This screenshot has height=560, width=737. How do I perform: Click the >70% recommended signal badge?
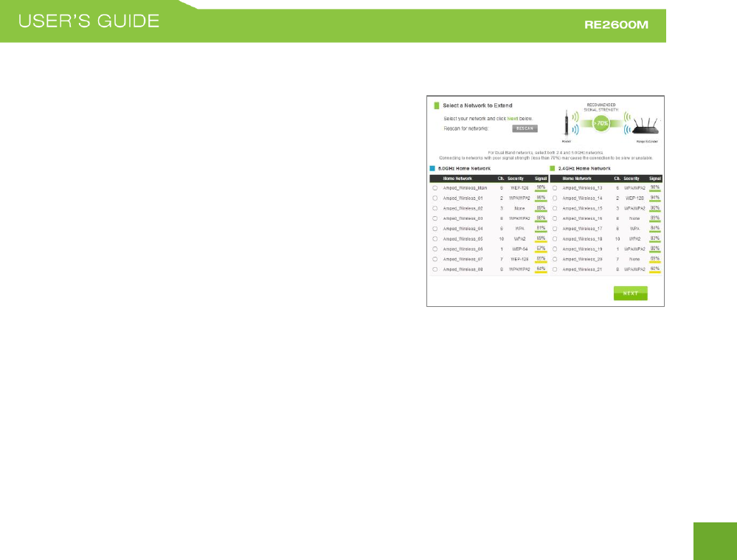(601, 124)
